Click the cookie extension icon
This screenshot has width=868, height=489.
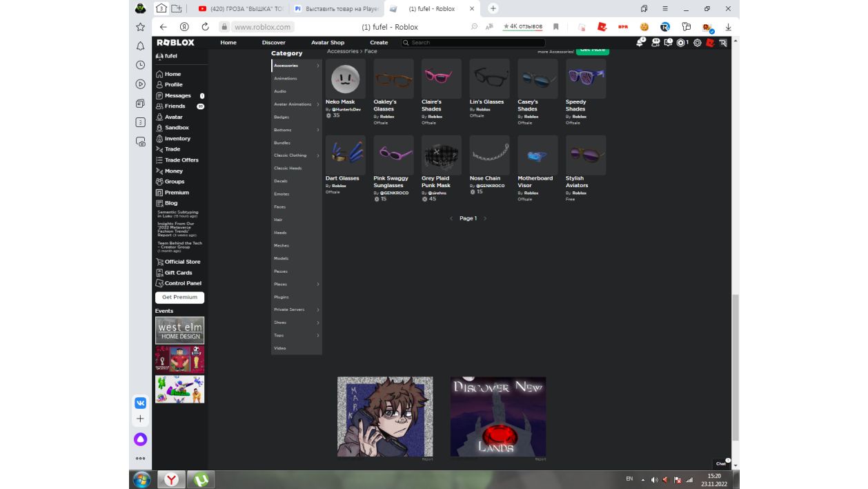click(644, 27)
